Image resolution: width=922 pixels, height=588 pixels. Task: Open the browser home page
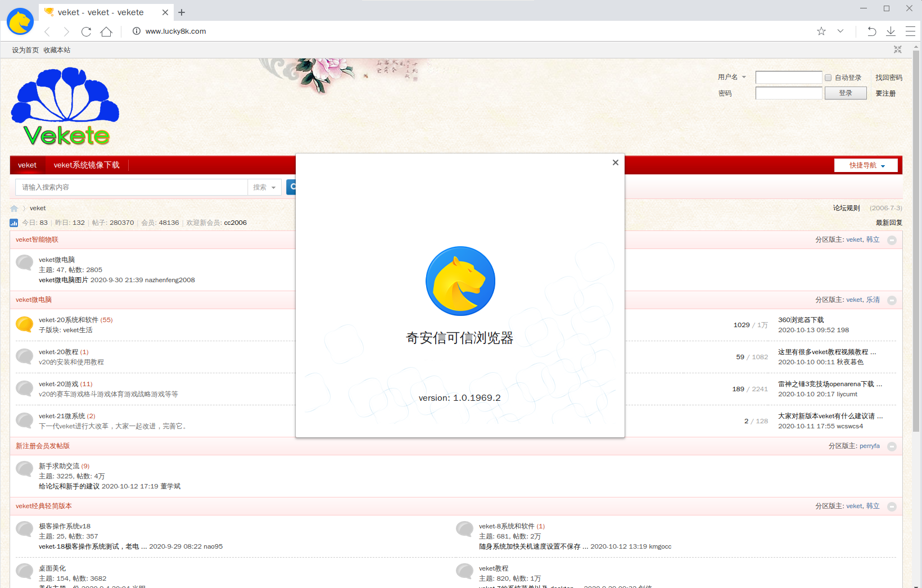[106, 31]
